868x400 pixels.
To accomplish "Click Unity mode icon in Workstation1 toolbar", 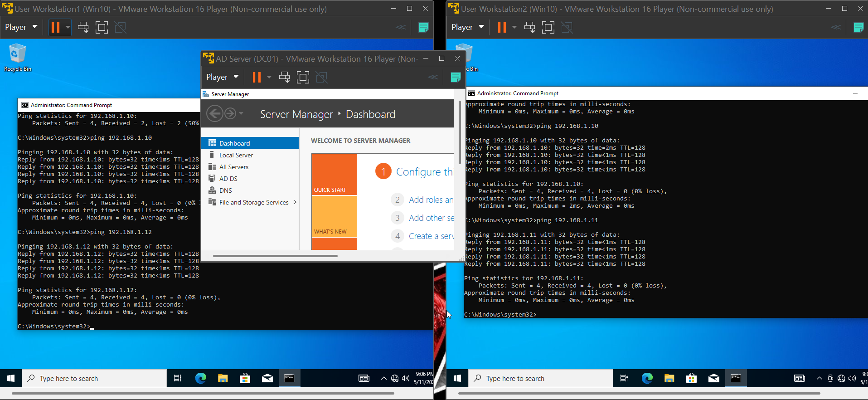I will (x=120, y=27).
